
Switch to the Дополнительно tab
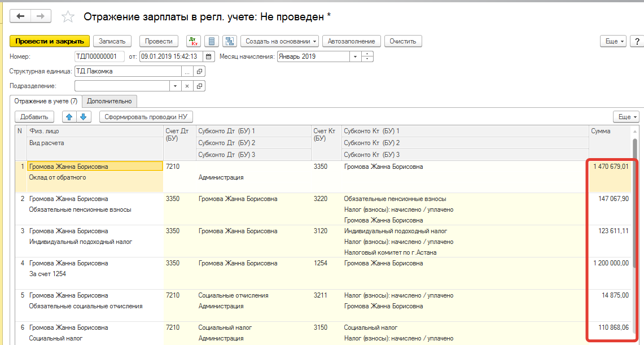click(109, 101)
